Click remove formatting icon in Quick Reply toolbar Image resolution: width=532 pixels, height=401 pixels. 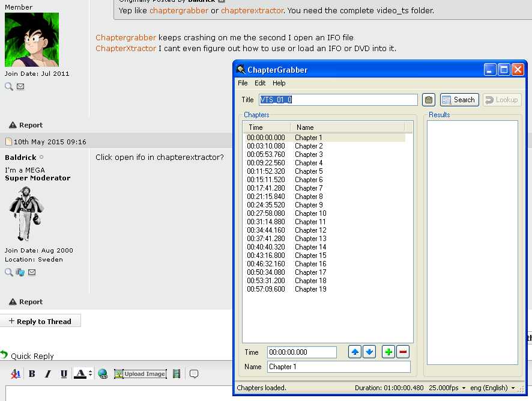pos(15,374)
